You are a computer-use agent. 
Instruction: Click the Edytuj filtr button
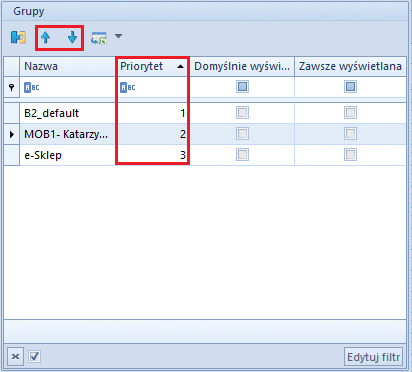click(373, 357)
